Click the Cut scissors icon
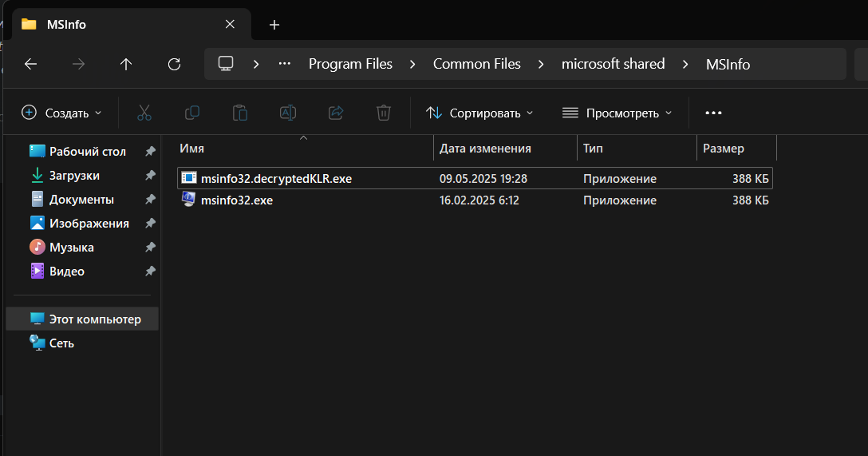The image size is (868, 456). [x=144, y=113]
